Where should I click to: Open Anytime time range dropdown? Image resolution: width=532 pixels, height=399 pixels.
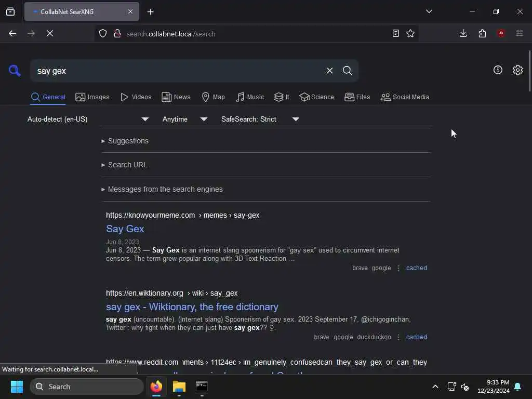(184, 119)
